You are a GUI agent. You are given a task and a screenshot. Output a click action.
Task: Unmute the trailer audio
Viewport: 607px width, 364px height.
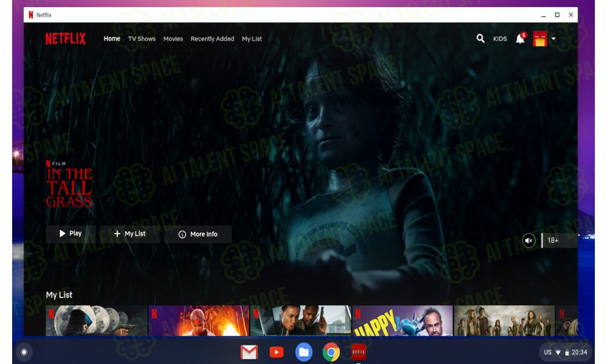529,240
